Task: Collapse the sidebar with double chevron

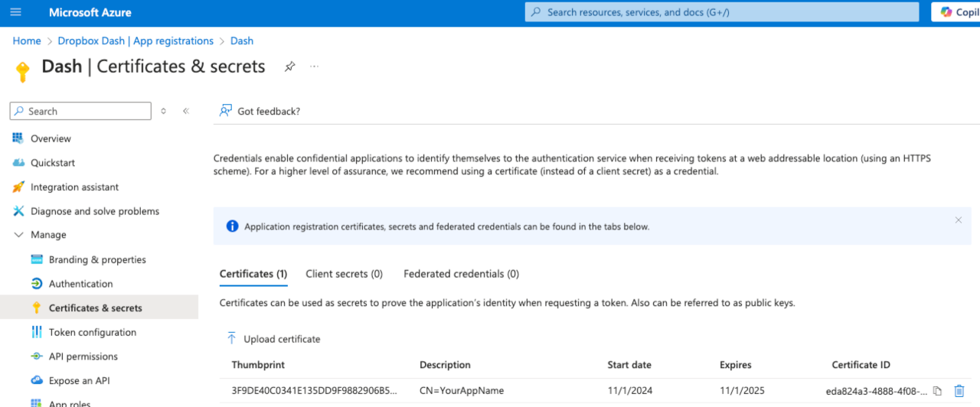Action: (x=185, y=111)
